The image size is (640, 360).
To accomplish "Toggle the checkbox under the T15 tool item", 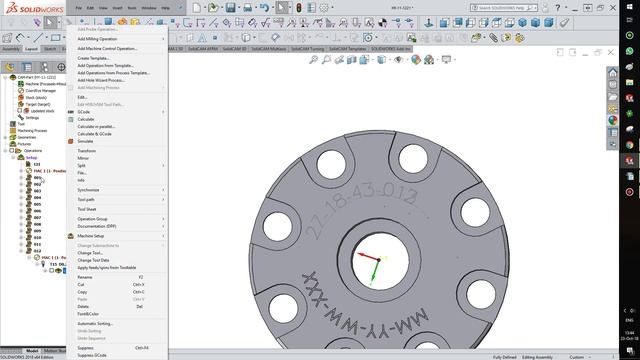I will tap(52, 270).
